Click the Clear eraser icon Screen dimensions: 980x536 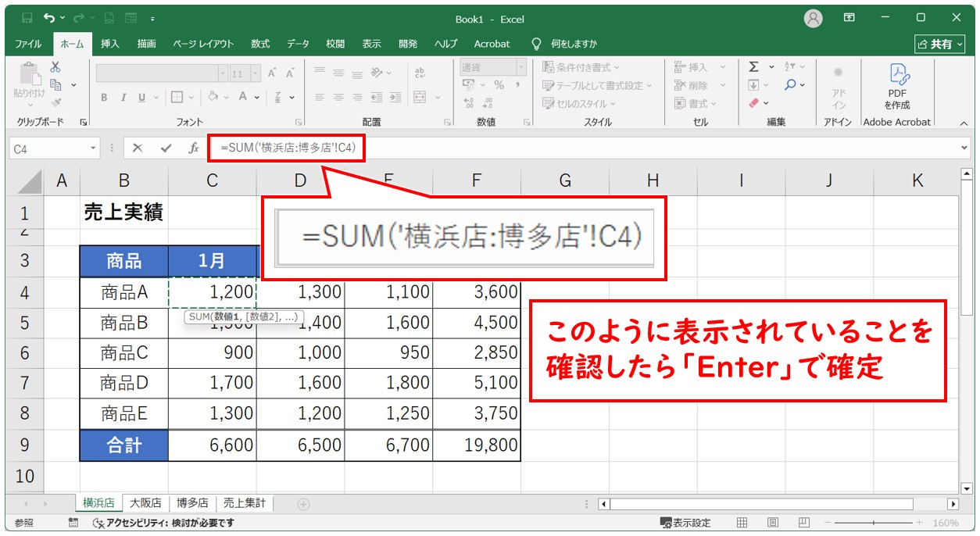754,103
